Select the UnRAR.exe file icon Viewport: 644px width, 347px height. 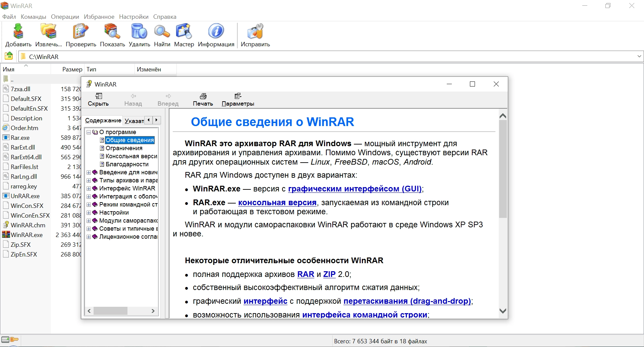point(6,196)
